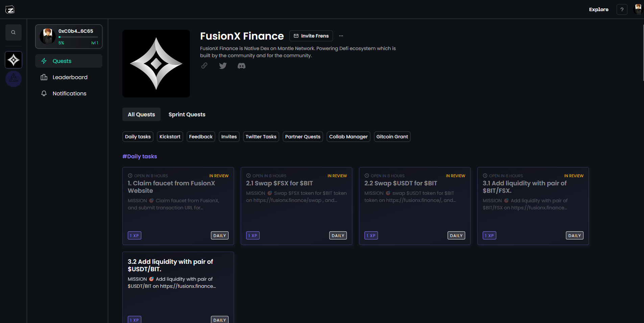Viewport: 644px width, 323px height.
Task: Click the Zealy logo in top-left corner
Action: click(x=10, y=10)
